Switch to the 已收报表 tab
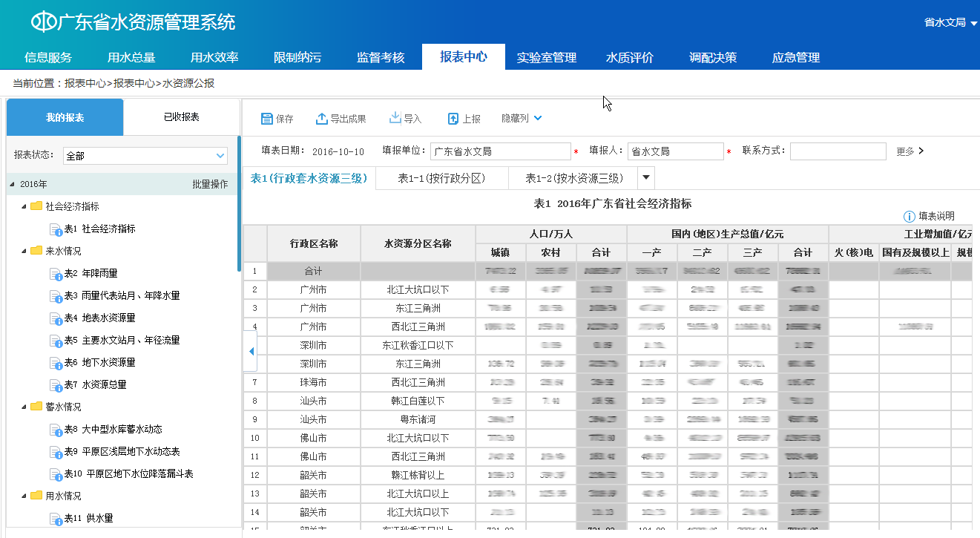 [181, 117]
